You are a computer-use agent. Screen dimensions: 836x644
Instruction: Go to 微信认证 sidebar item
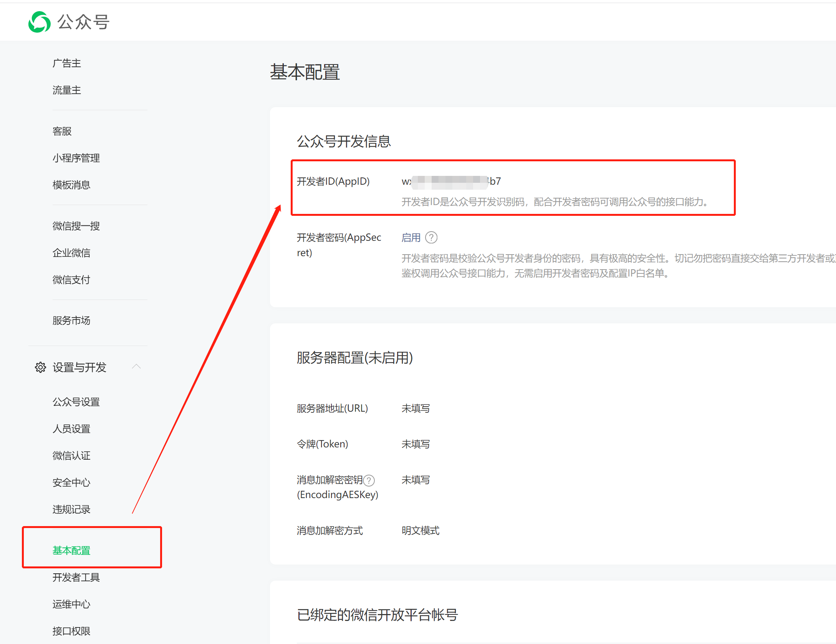tap(71, 456)
